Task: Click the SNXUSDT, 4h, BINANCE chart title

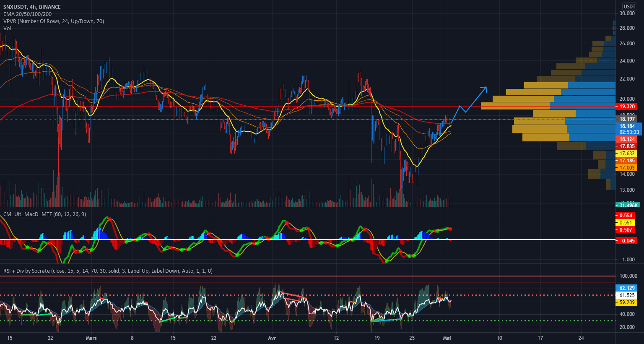Action: point(32,7)
